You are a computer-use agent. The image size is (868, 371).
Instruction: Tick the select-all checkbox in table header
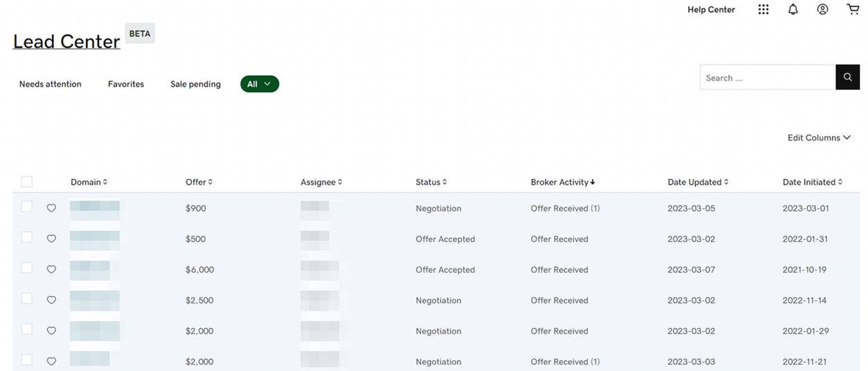27,182
